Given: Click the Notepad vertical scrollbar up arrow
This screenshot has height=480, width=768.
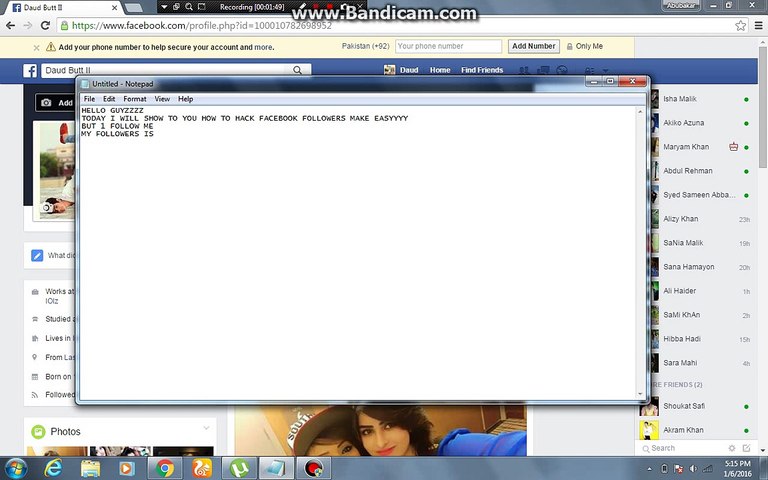Looking at the screenshot, I should point(640,112).
